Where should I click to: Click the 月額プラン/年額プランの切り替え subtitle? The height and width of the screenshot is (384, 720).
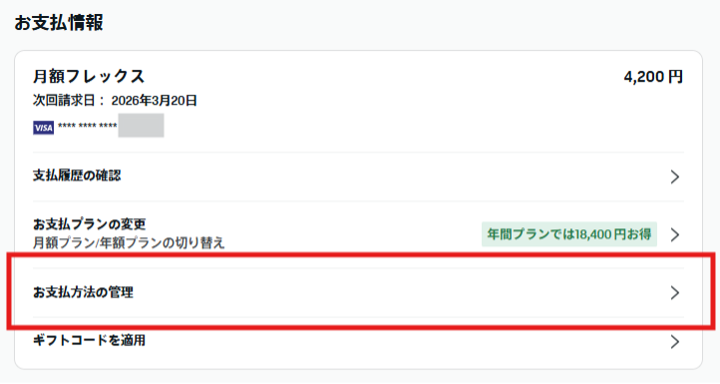coord(129,243)
